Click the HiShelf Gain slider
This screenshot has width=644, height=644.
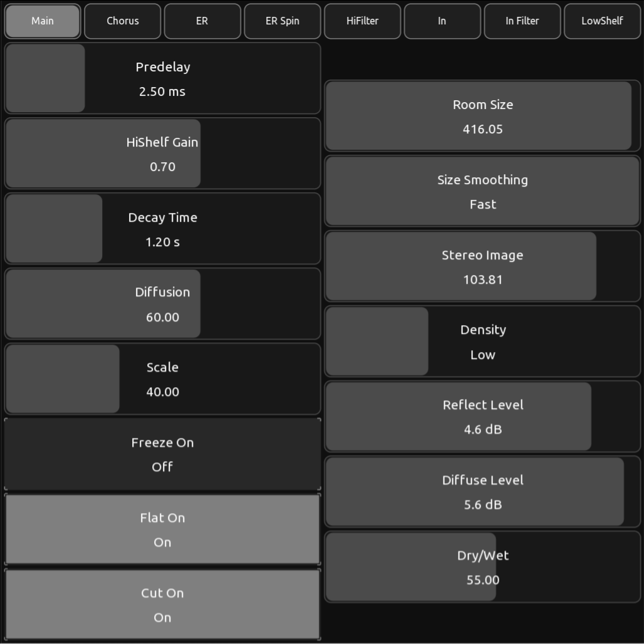click(162, 153)
